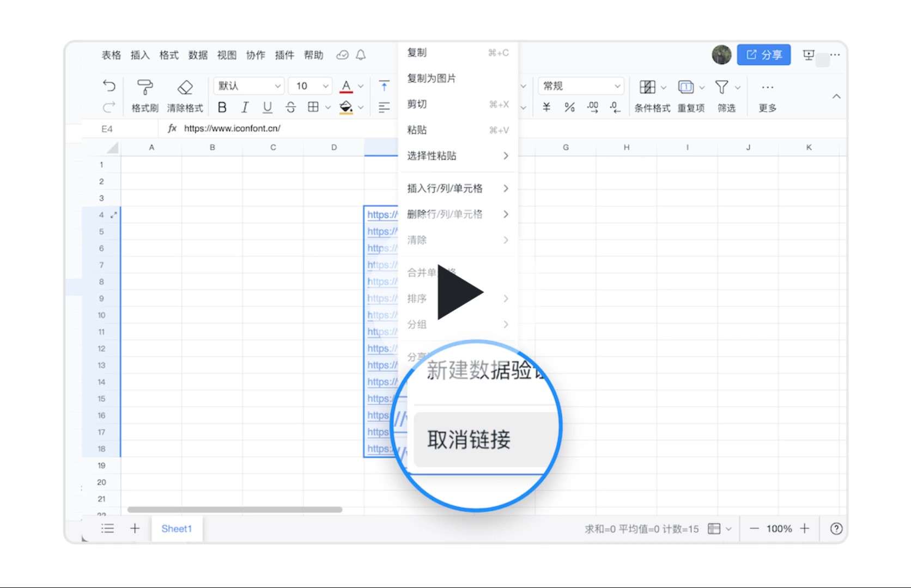Image resolution: width=911 pixels, height=588 pixels.
Task: Toggle italic formatting
Action: tap(245, 107)
